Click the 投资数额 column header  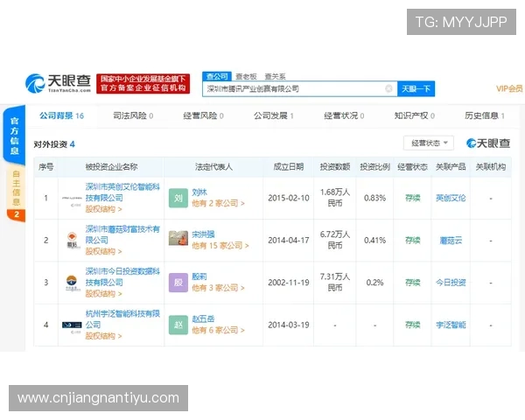[335, 167]
